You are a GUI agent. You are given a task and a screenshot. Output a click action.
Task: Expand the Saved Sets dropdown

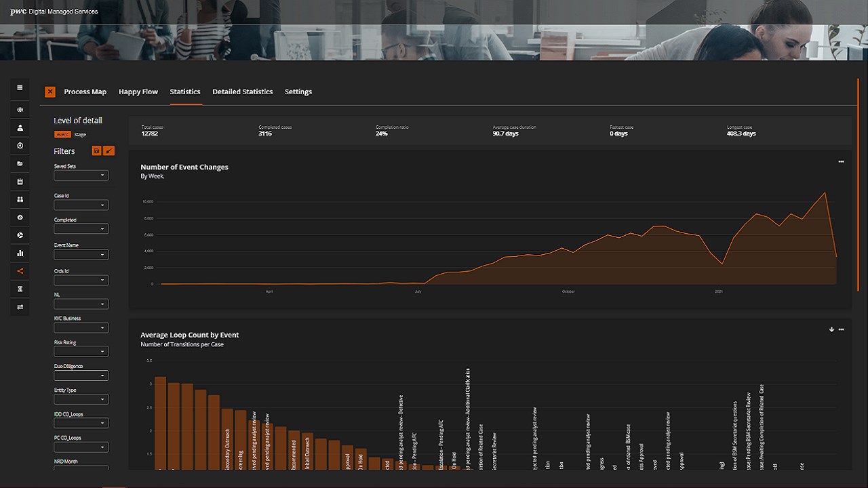[81, 176]
